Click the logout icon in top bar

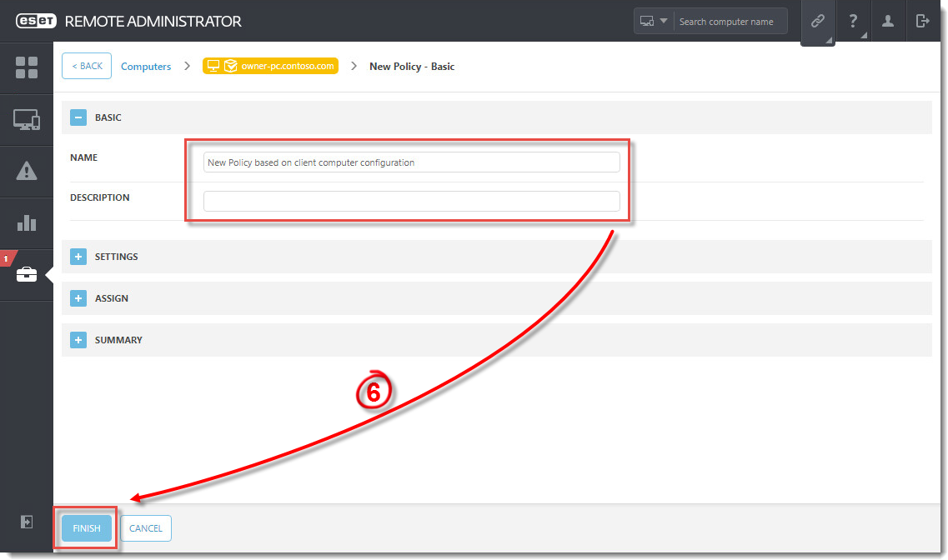click(x=922, y=22)
